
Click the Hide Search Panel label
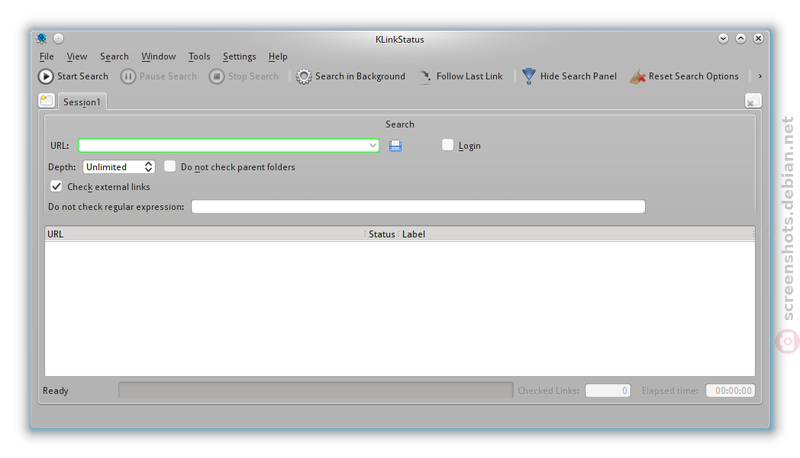579,77
